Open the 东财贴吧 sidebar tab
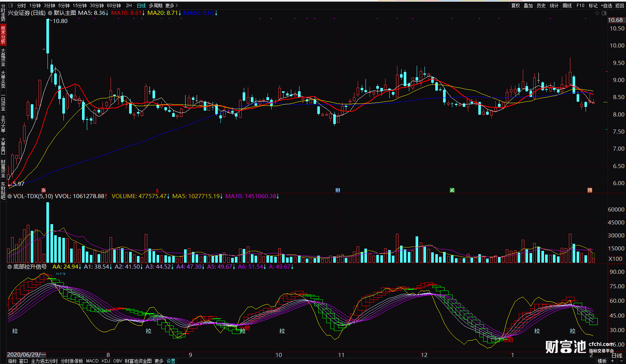This screenshot has height=364, width=626. pos(3,191)
